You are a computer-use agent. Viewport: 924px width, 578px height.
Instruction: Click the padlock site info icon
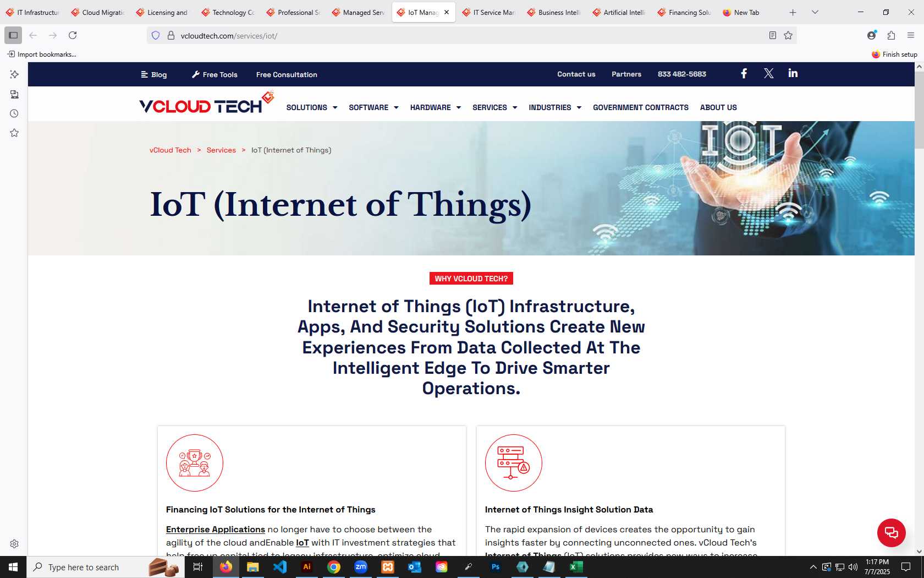point(171,35)
